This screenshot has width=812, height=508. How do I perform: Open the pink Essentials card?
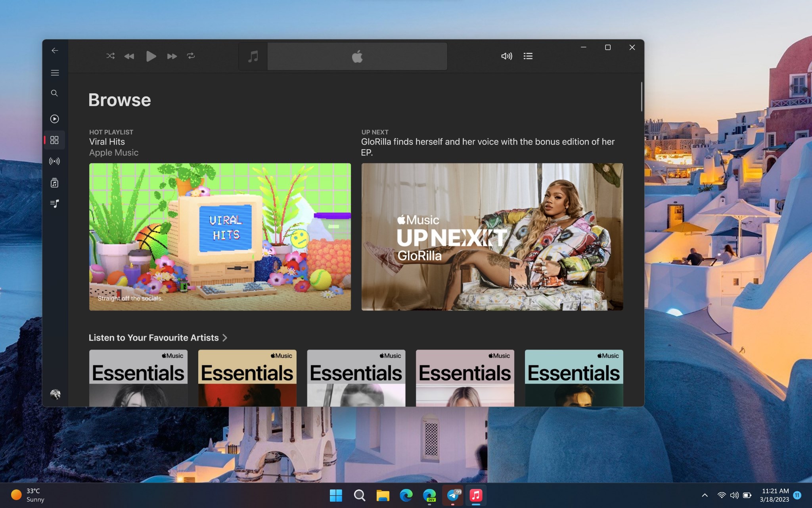(x=465, y=378)
